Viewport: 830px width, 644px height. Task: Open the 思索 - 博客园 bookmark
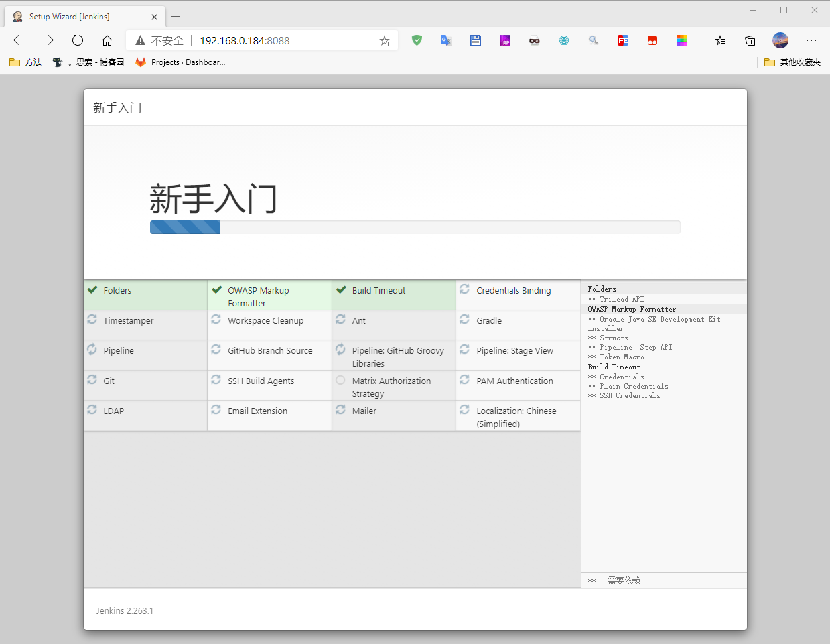click(x=88, y=62)
